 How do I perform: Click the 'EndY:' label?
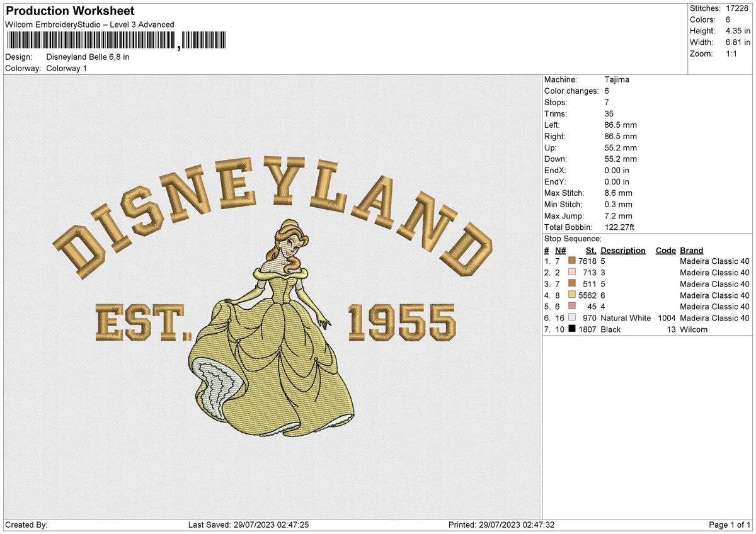(x=554, y=181)
